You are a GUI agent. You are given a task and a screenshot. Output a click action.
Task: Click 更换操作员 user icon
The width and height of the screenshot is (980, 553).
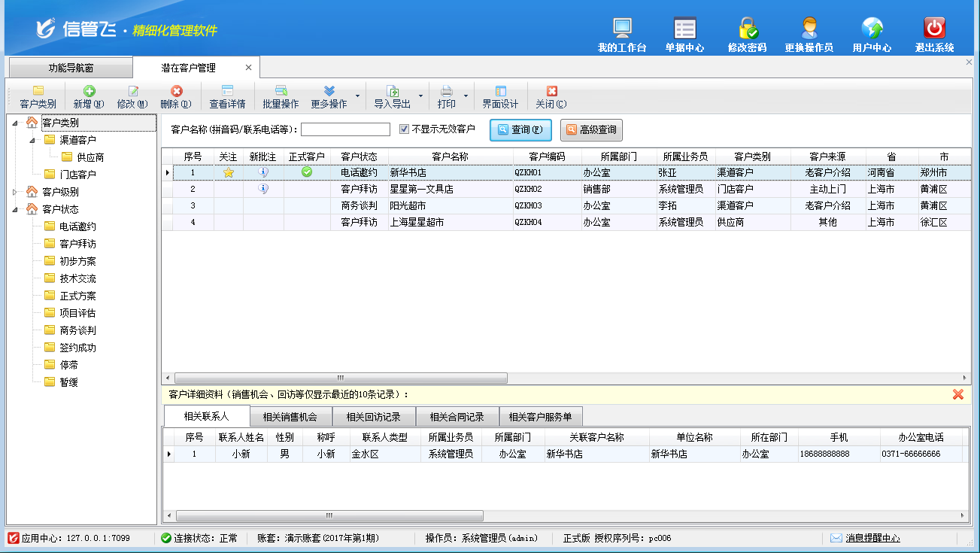coord(809,29)
